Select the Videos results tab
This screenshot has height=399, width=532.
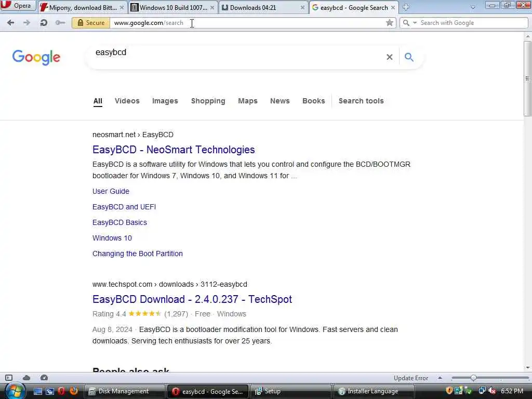(127, 101)
